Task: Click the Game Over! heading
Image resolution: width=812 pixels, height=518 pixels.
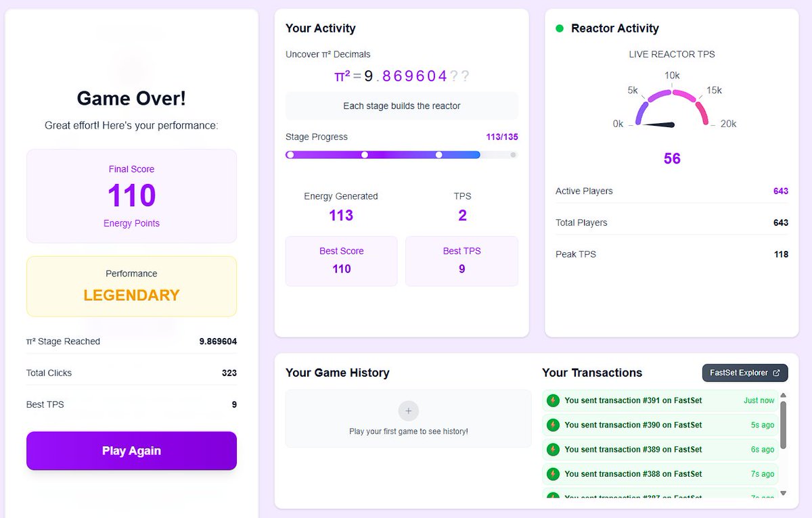Action: (x=131, y=98)
